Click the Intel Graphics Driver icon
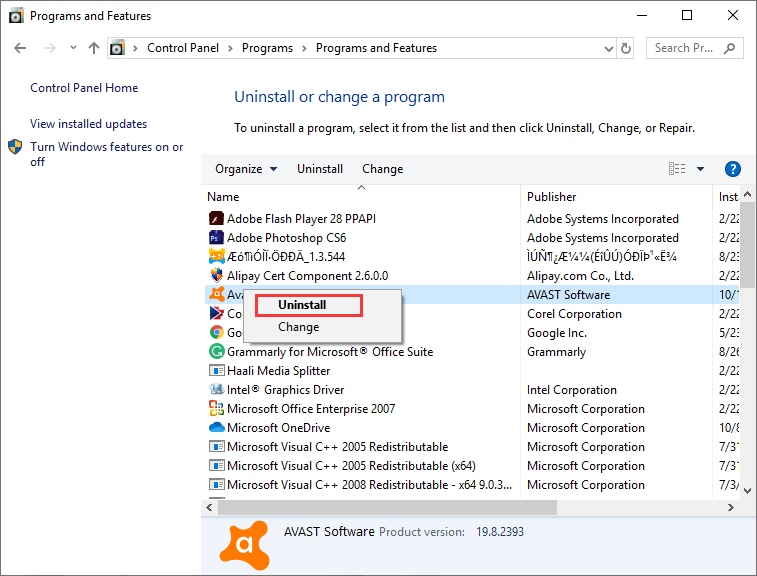Image resolution: width=757 pixels, height=576 pixels. (216, 389)
